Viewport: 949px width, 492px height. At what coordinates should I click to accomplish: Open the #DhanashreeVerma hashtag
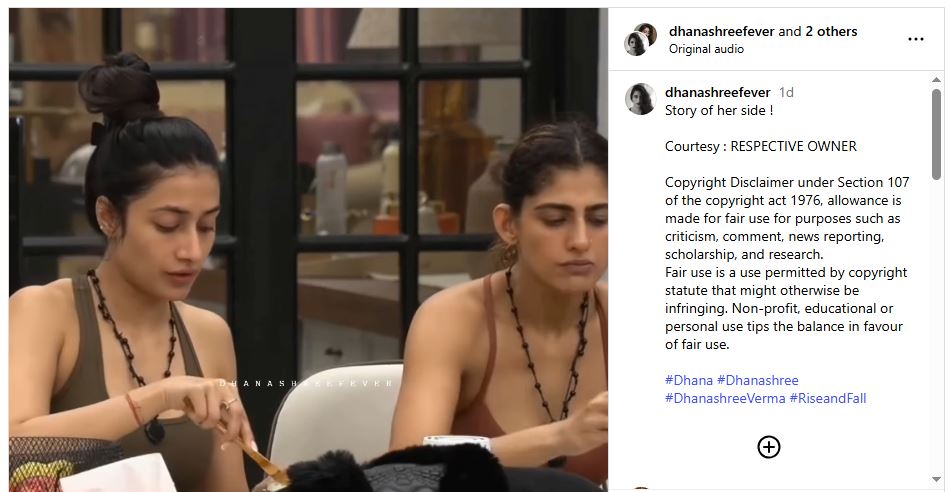[x=725, y=399]
